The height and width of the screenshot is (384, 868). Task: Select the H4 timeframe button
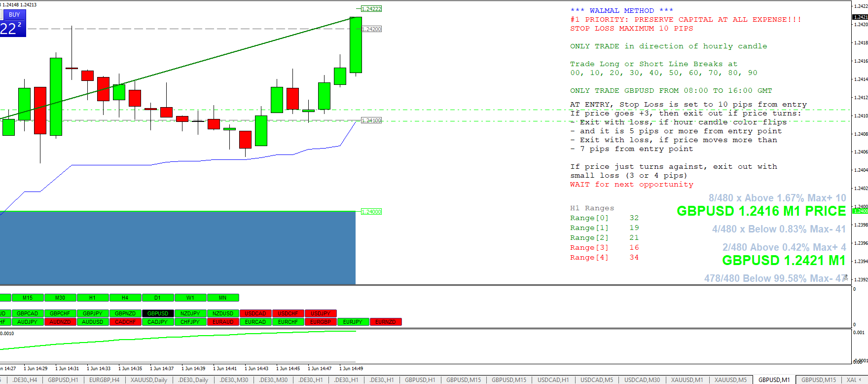click(x=125, y=298)
